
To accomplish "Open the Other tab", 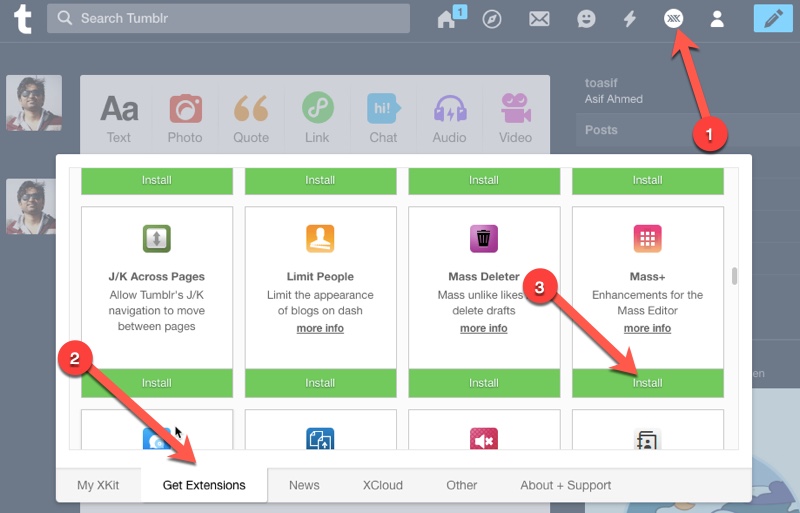I will click(462, 485).
